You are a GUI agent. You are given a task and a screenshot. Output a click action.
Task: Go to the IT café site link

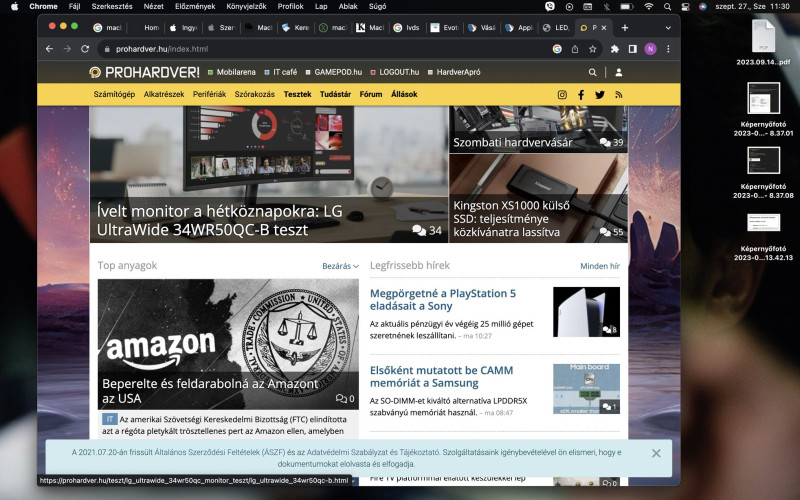pyautogui.click(x=281, y=72)
